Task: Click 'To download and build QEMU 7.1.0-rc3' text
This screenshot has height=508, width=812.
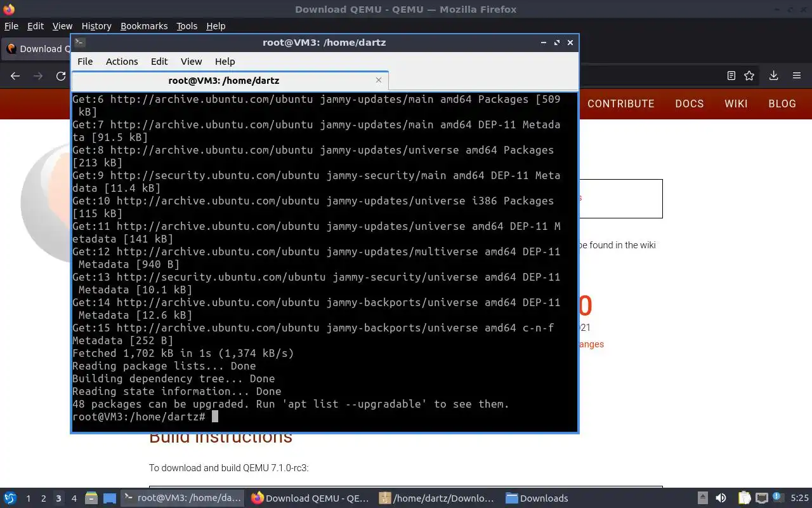Action: [228, 468]
